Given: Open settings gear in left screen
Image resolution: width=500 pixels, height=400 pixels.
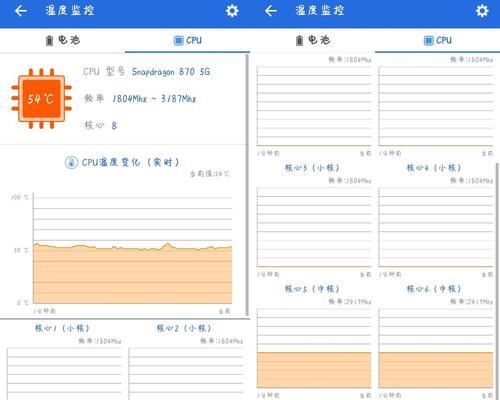Looking at the screenshot, I should [x=232, y=11].
